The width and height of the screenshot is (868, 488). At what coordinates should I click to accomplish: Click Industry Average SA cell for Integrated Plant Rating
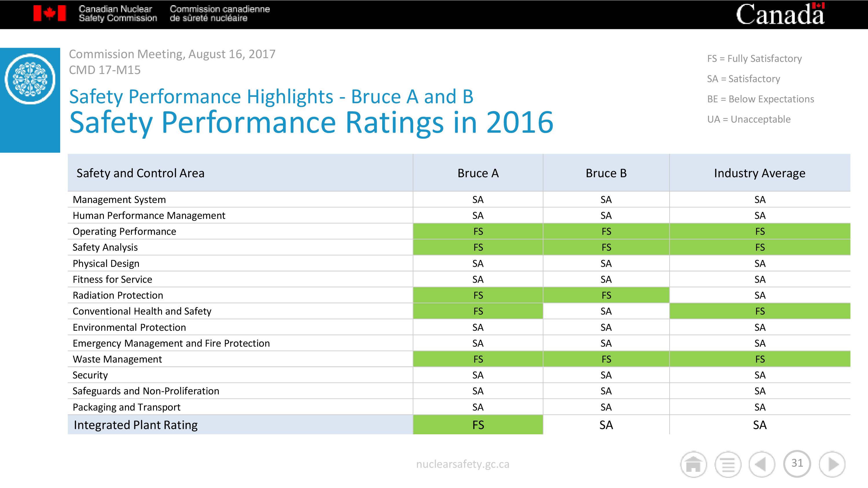click(759, 425)
